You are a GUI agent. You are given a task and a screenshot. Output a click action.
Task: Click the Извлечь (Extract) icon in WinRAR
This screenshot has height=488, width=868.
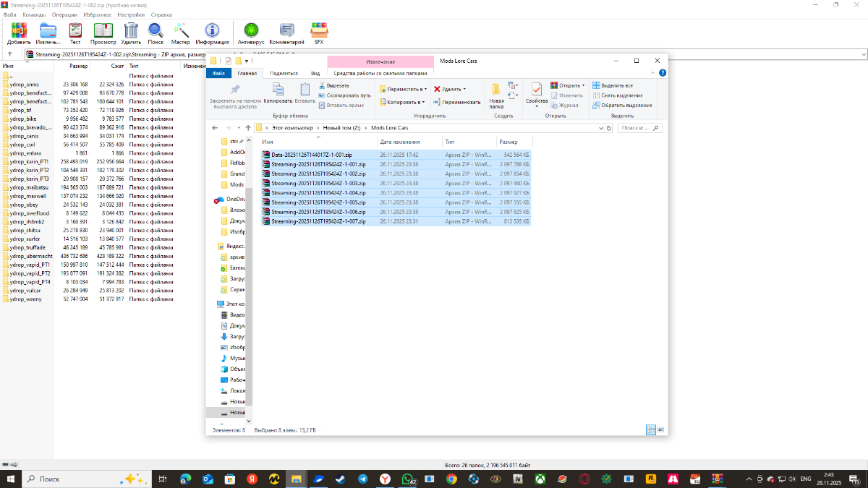[x=48, y=33]
